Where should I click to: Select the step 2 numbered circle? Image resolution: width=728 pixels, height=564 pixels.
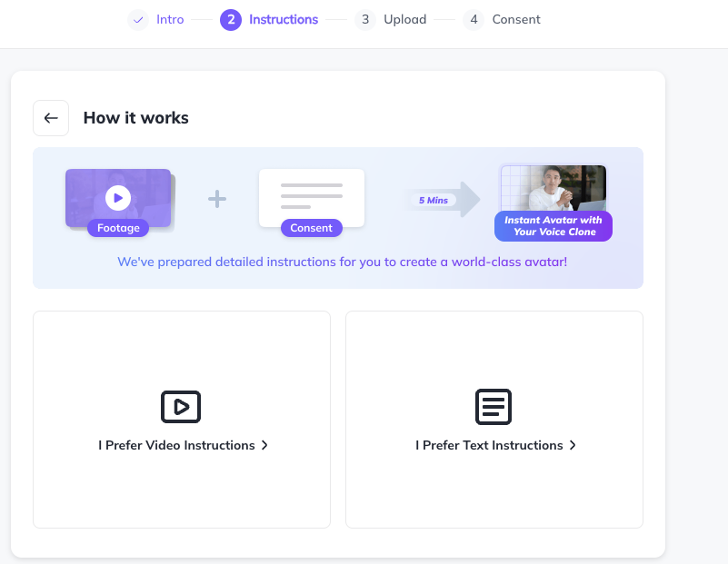[x=231, y=19]
